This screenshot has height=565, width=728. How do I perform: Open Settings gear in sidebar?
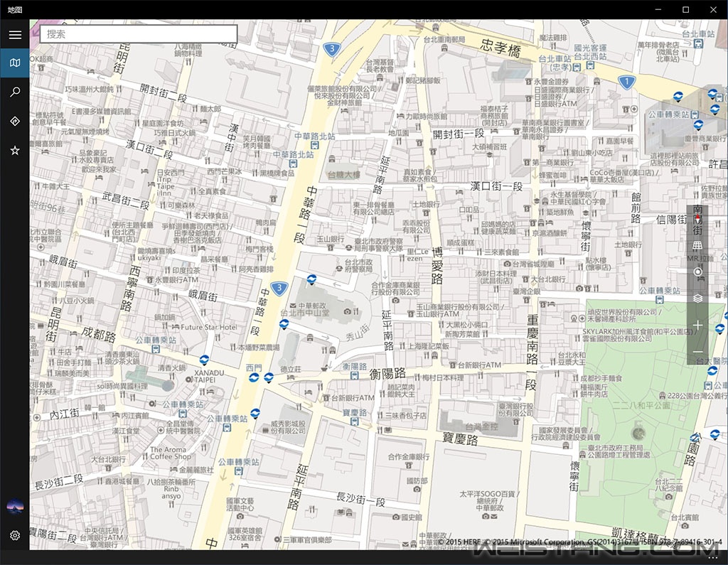15,535
